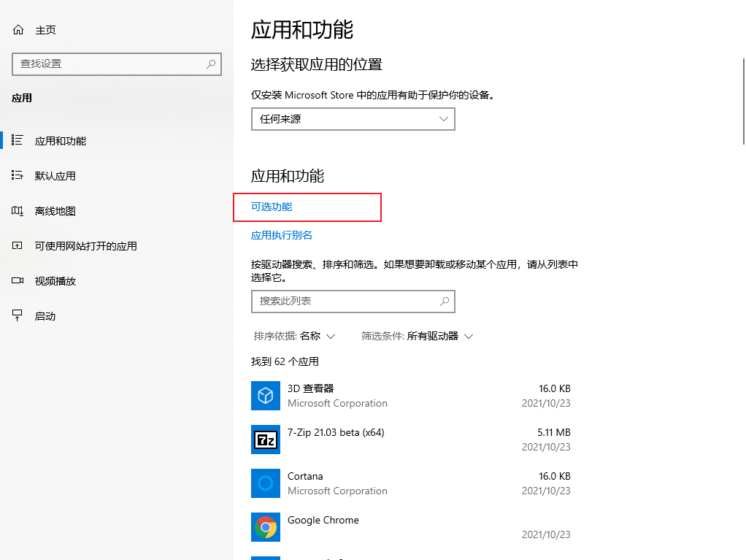Select 离线地图 in the sidebar
Screen dimensions: 746x560
click(x=117, y=211)
